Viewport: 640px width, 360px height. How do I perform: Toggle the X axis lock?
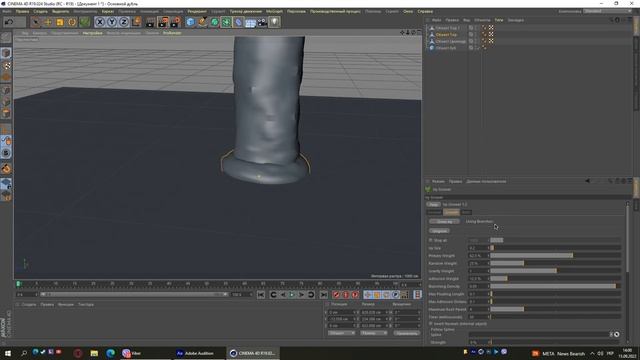pos(100,22)
